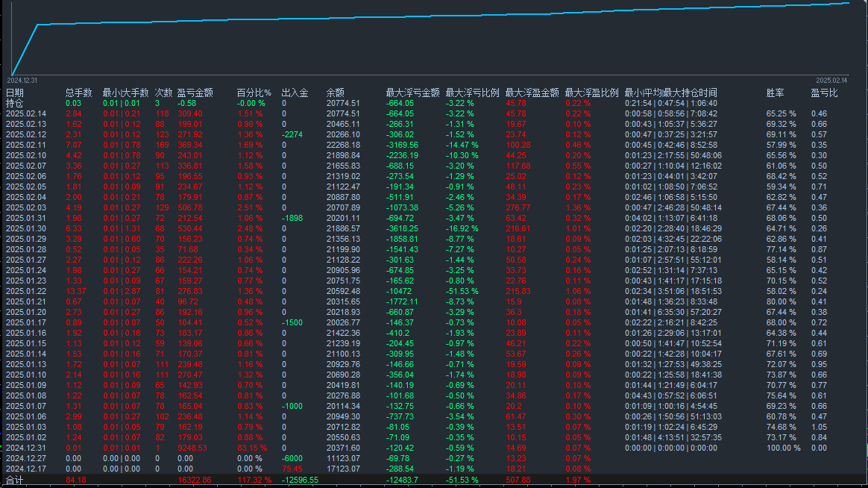The height and width of the screenshot is (488, 868).
Task: Select the 2025.01.17 date cell
Action: [x=26, y=322]
